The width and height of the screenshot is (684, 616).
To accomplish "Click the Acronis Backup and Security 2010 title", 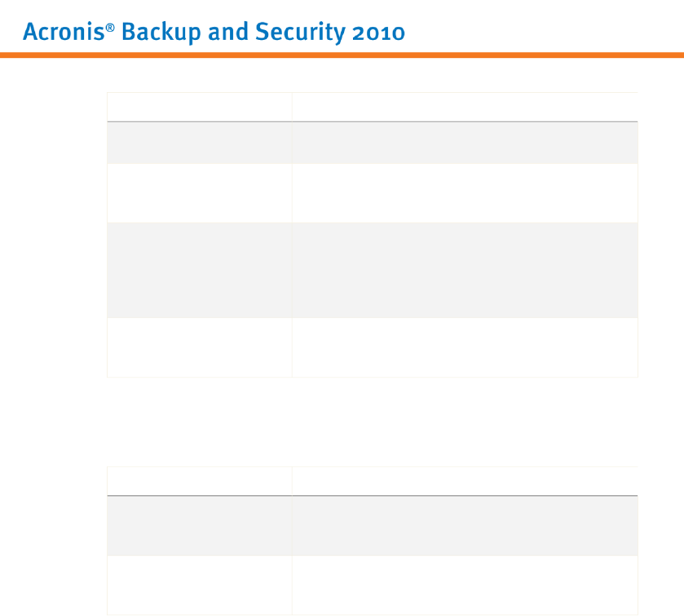I will tap(214, 33).
